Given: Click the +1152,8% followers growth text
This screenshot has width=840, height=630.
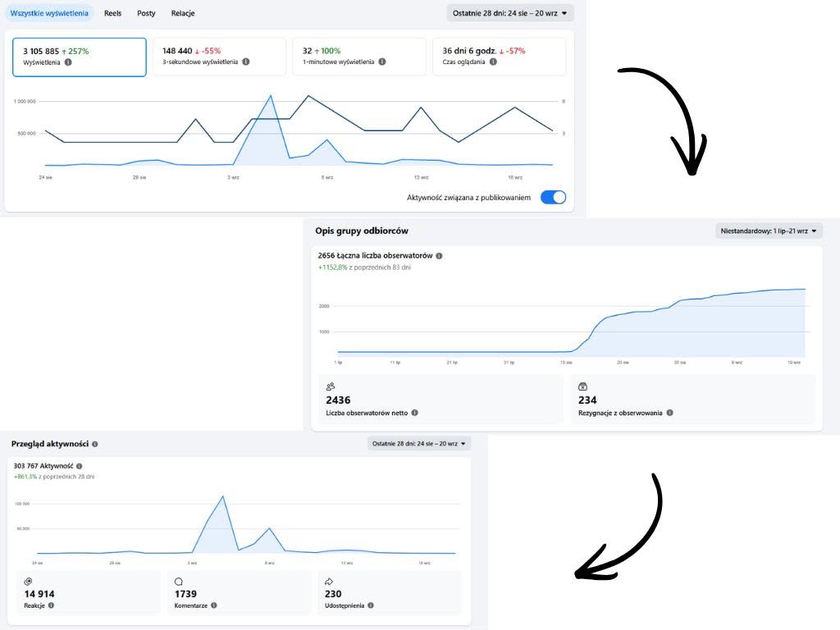Looking at the screenshot, I should 333,267.
